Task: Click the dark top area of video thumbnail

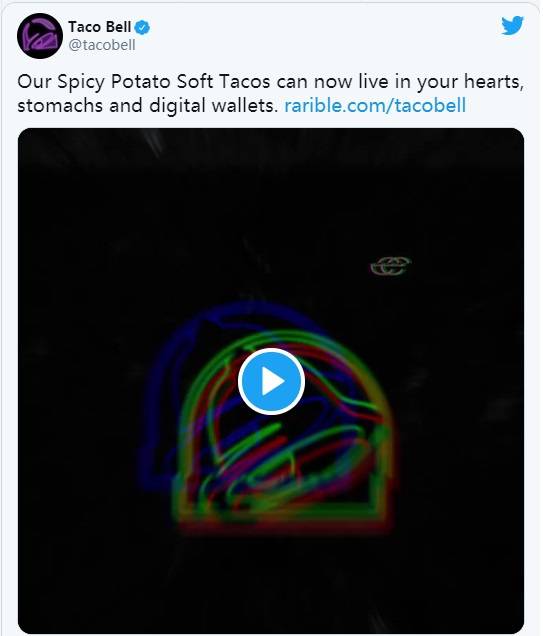Action: click(271, 183)
